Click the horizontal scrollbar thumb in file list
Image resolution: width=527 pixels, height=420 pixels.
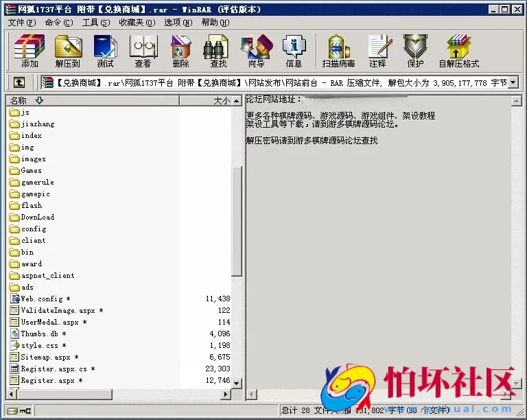tap(65, 394)
